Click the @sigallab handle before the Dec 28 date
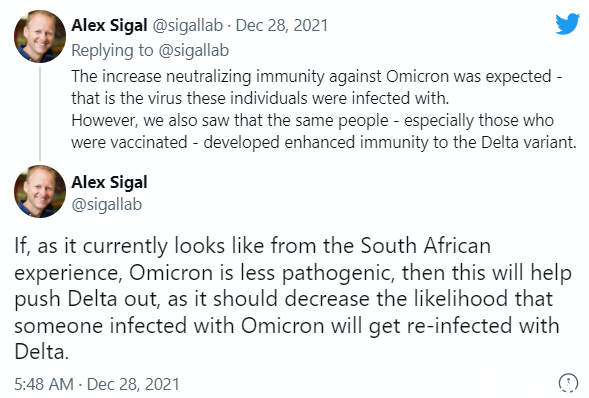The width and height of the screenshot is (589, 398). [x=187, y=26]
